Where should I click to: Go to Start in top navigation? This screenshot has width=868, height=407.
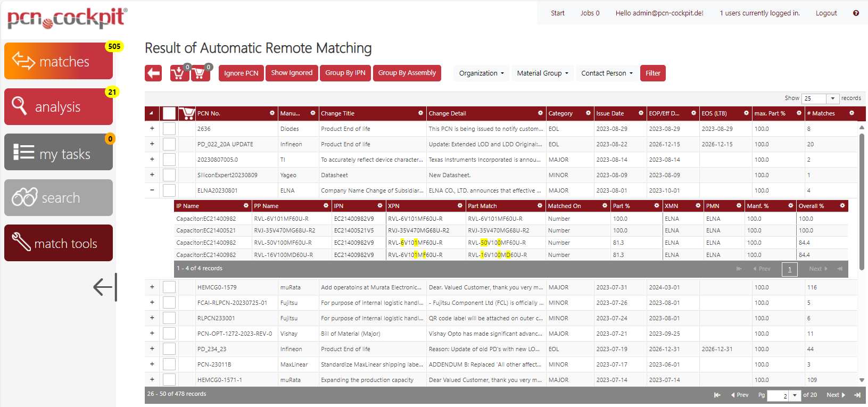coord(558,13)
